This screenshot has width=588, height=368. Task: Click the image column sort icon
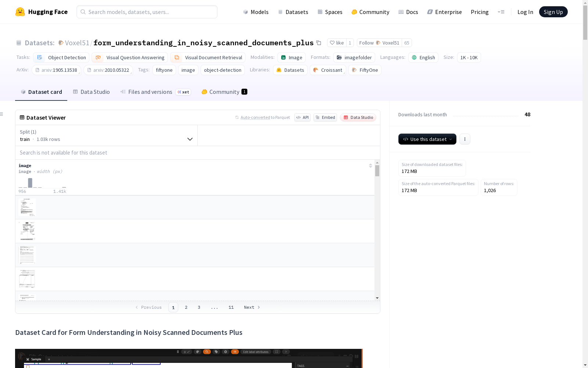click(x=370, y=166)
